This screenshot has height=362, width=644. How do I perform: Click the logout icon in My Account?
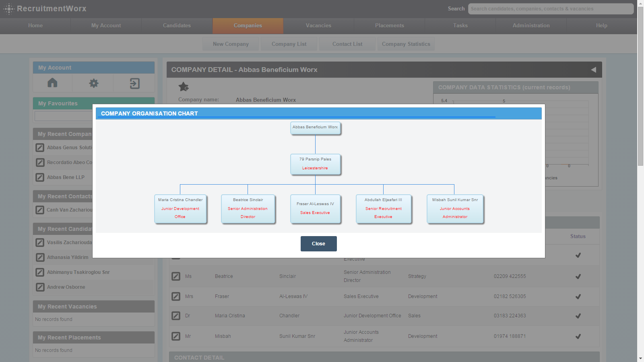(x=134, y=83)
